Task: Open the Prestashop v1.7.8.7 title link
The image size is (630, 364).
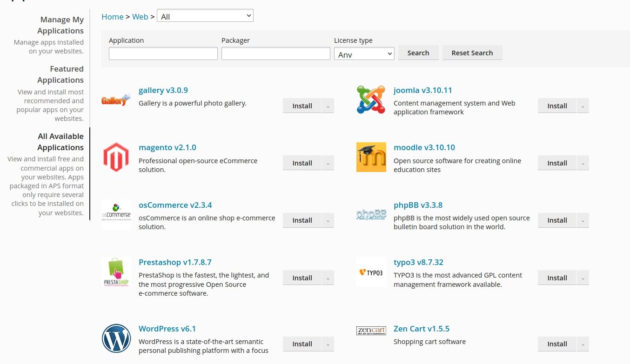Action: tap(175, 262)
